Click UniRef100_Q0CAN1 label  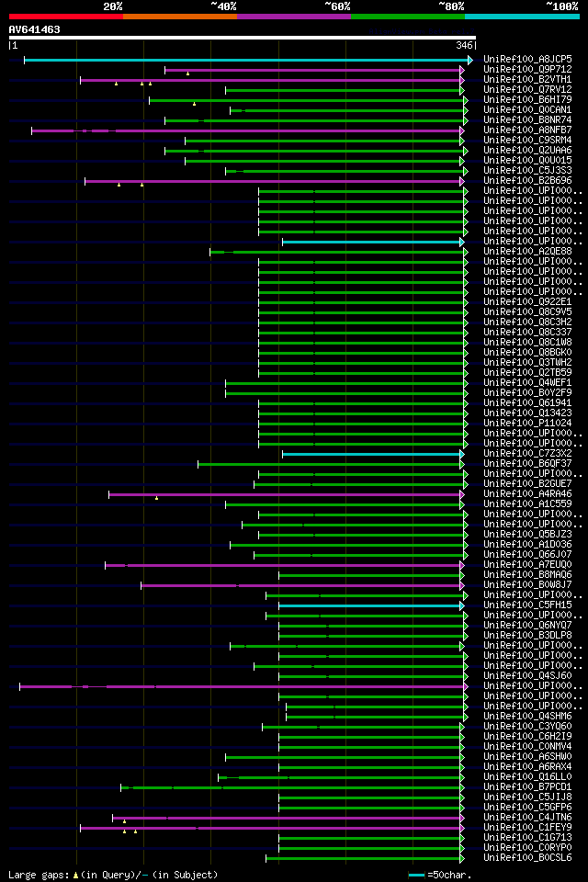[527, 109]
